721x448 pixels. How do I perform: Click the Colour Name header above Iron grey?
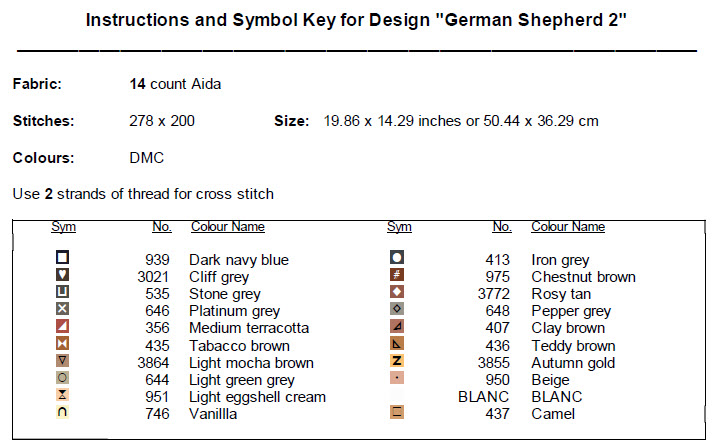coord(567,227)
